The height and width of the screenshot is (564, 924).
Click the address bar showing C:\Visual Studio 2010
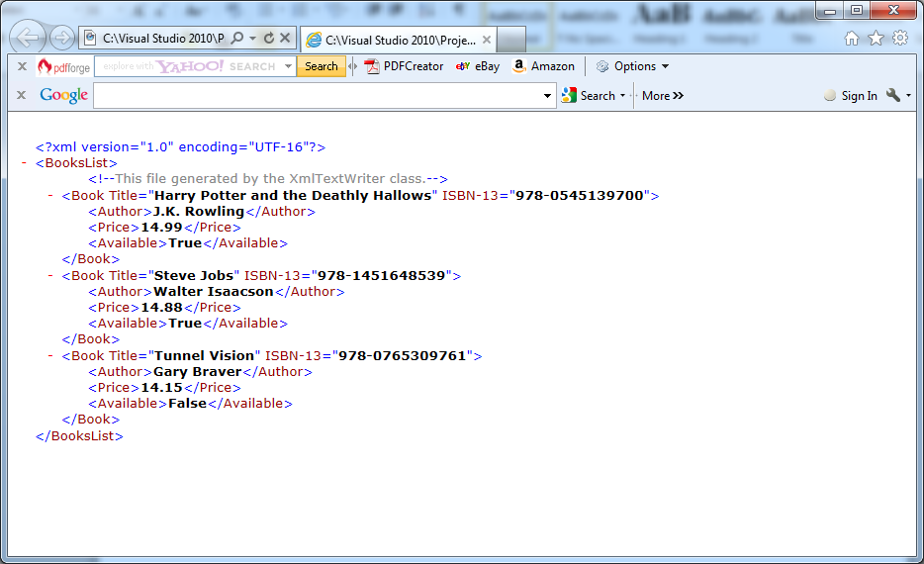[x=162, y=39]
